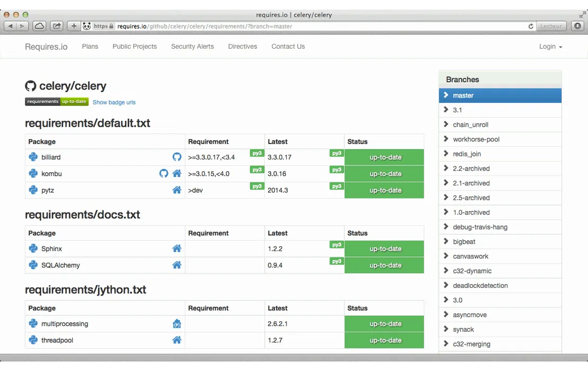Visit kombu's homepage via the house icon
The width and height of the screenshot is (588, 371).
tap(177, 173)
